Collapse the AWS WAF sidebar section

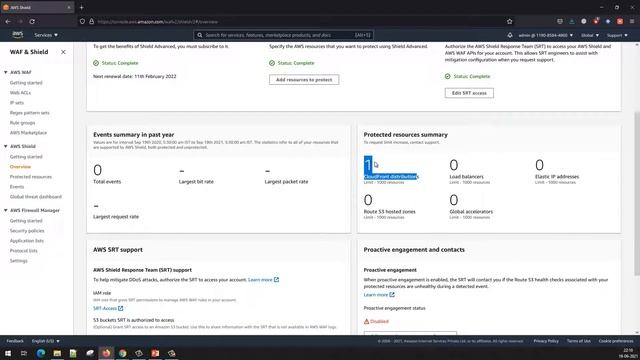[6, 72]
